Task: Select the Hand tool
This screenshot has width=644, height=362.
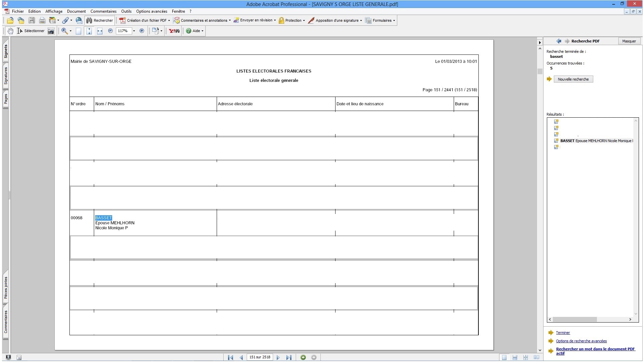Action: click(10, 31)
